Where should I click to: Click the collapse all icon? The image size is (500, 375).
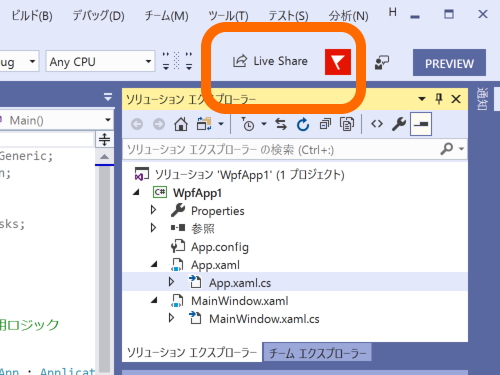(325, 124)
